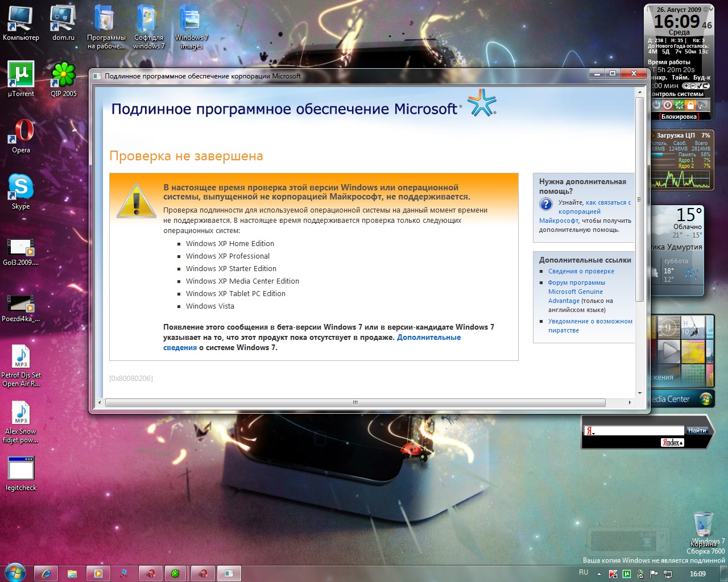Launch Opera from the desktop shortcut
728x582 pixels.
pos(21,135)
